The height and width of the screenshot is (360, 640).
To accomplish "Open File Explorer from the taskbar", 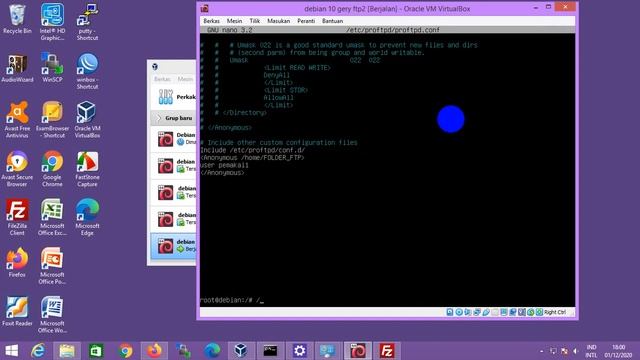I will pyautogui.click(x=67, y=351).
